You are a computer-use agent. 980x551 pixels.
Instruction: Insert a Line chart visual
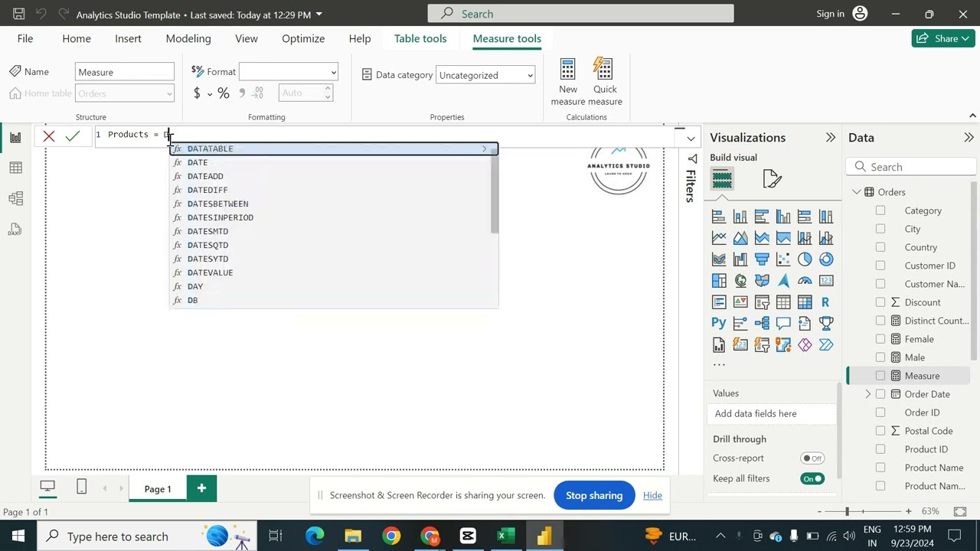(719, 238)
